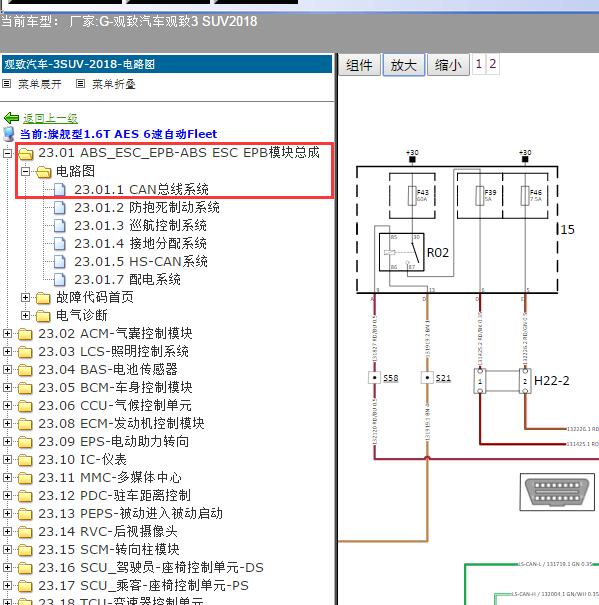Image resolution: width=599 pixels, height=605 pixels.
Task: Click the 电气诊断 folder icon
Action: coord(43,316)
